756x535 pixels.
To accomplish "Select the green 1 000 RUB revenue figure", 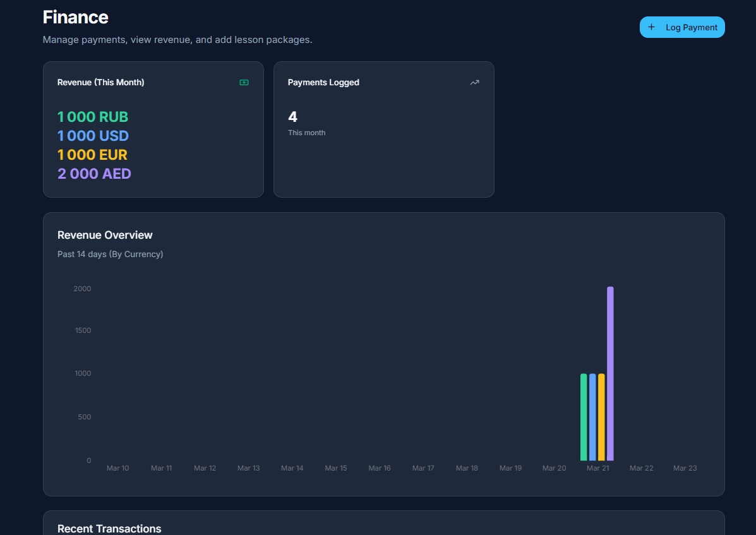I will pyautogui.click(x=92, y=117).
